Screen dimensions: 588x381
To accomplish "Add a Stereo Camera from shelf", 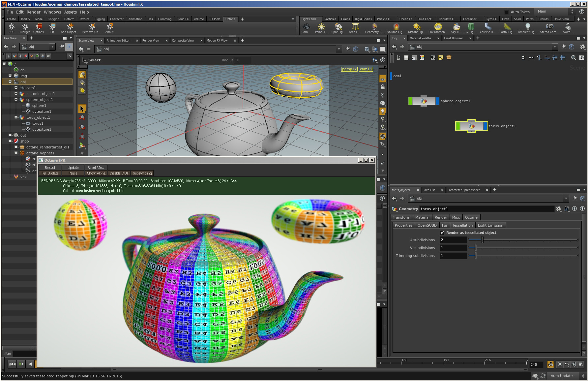I will pyautogui.click(x=549, y=28).
